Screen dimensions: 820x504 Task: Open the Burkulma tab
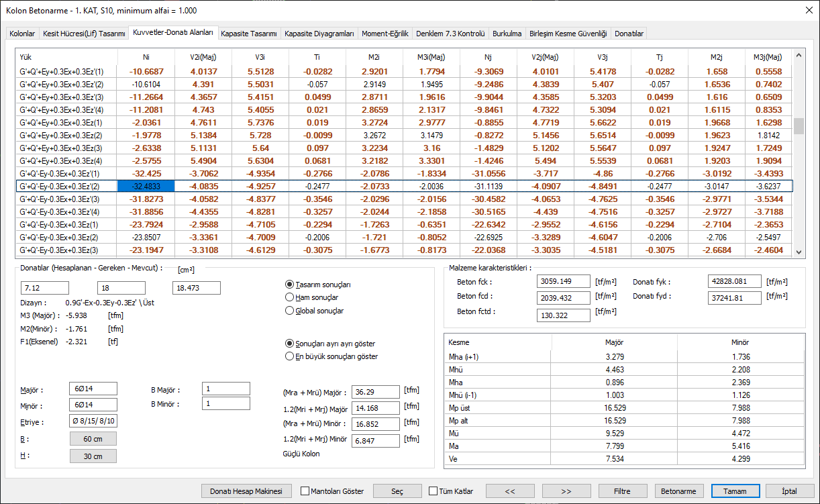(x=507, y=34)
